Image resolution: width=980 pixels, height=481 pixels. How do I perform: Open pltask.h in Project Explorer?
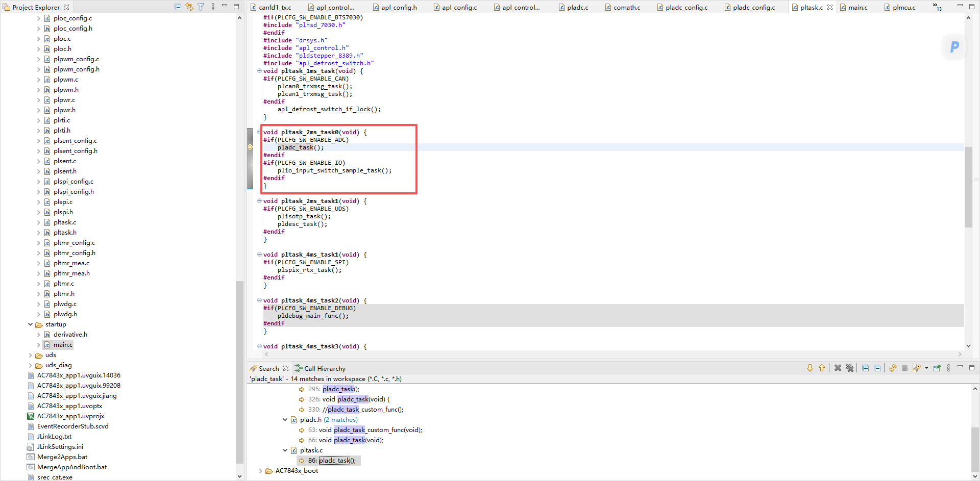pos(65,233)
